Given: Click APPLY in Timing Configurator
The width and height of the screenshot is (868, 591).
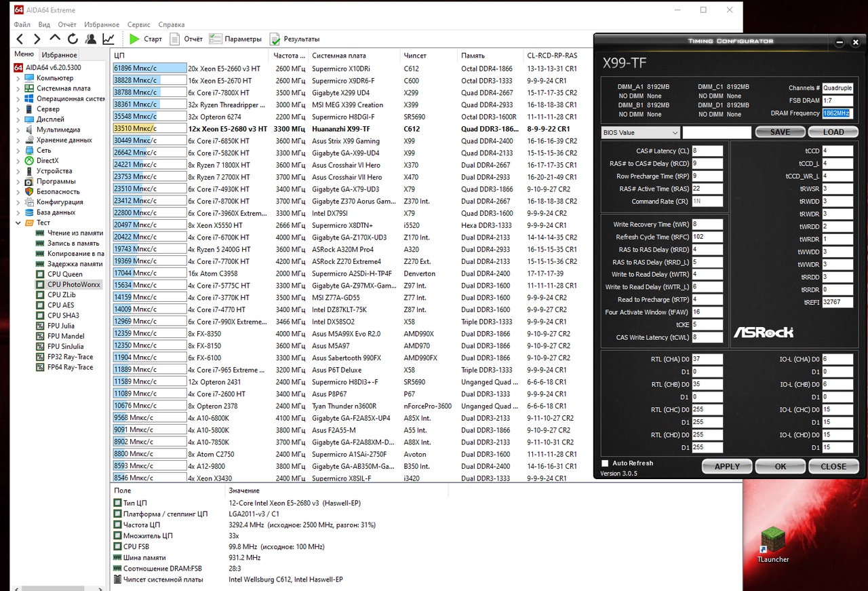Looking at the screenshot, I should point(728,467).
